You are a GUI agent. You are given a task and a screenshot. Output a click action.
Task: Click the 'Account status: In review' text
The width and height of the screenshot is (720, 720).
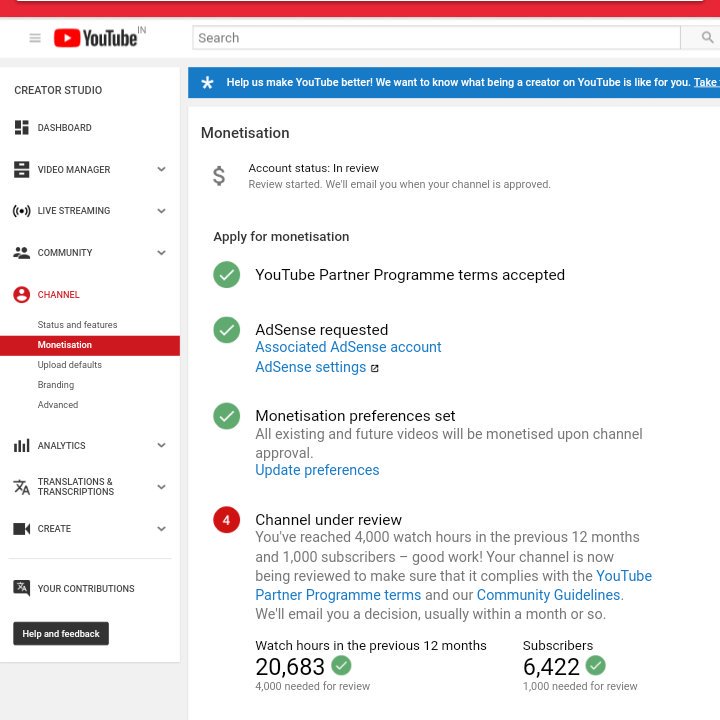click(314, 168)
